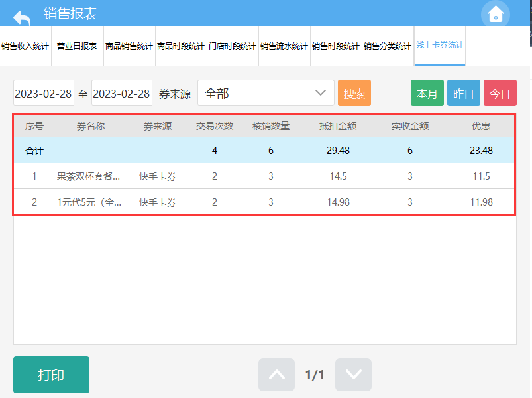
Task: Click the start date field
Action: point(44,94)
